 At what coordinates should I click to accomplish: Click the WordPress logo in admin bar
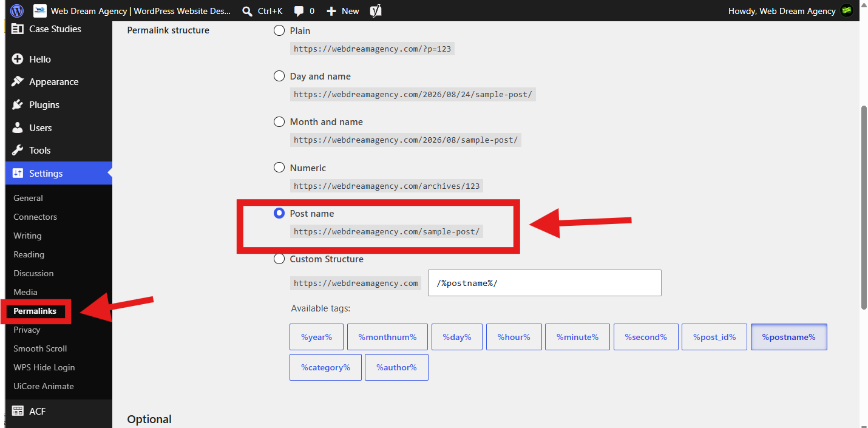[x=17, y=11]
